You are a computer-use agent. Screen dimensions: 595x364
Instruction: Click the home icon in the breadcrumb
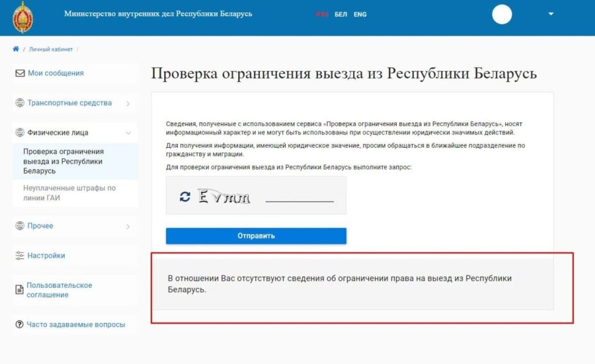point(16,48)
